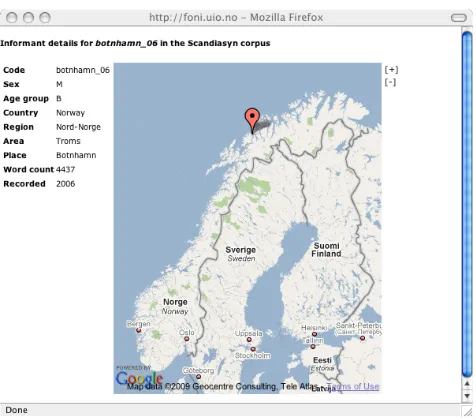
Task: Zoom in with the [+] control
Action: pos(391,70)
